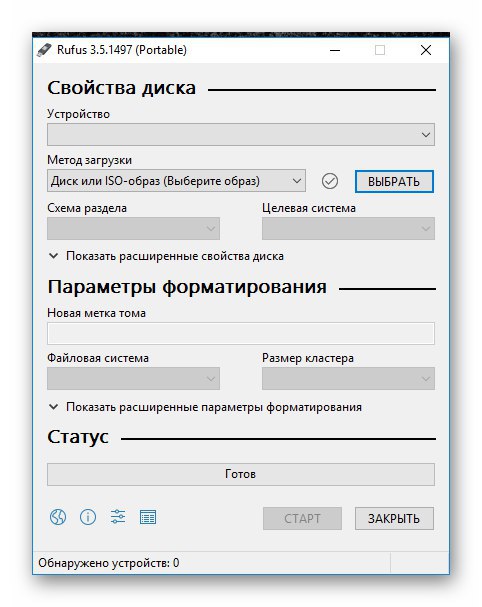
Task: Click the checksum checkmark circle icon
Action: [330, 181]
